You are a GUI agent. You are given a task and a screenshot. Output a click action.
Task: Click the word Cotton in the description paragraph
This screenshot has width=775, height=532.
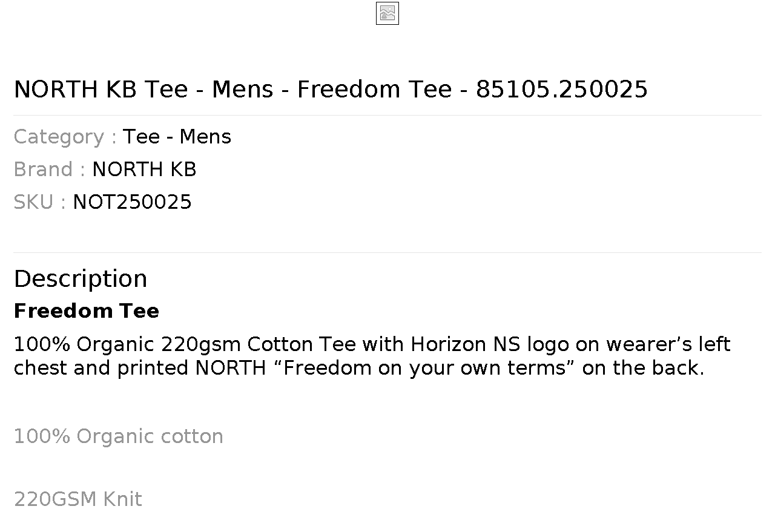(280, 344)
